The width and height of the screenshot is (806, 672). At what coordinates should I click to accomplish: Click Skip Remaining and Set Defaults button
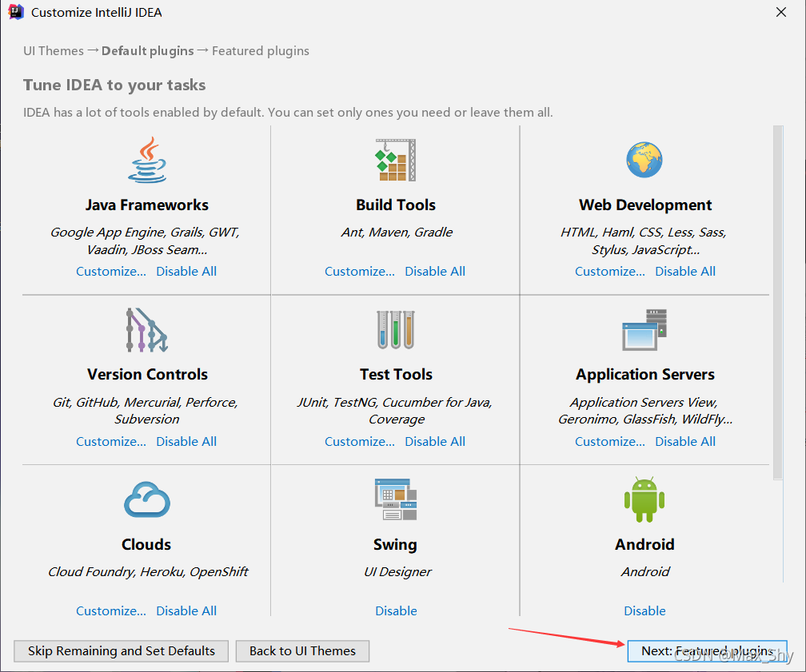(x=122, y=651)
